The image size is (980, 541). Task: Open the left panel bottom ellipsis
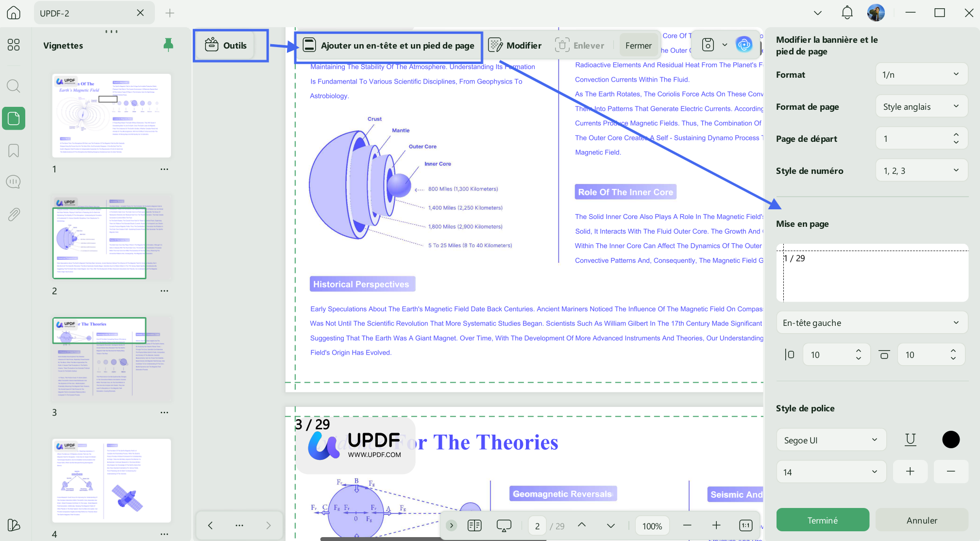[x=239, y=525]
